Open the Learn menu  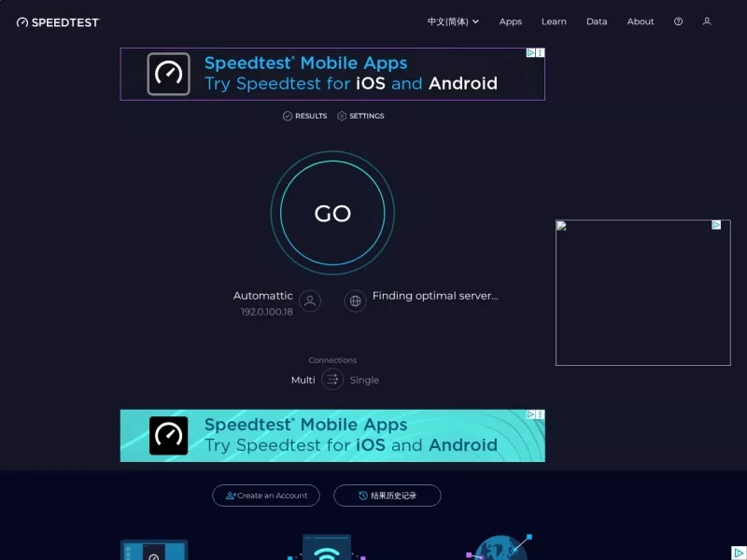click(x=554, y=21)
